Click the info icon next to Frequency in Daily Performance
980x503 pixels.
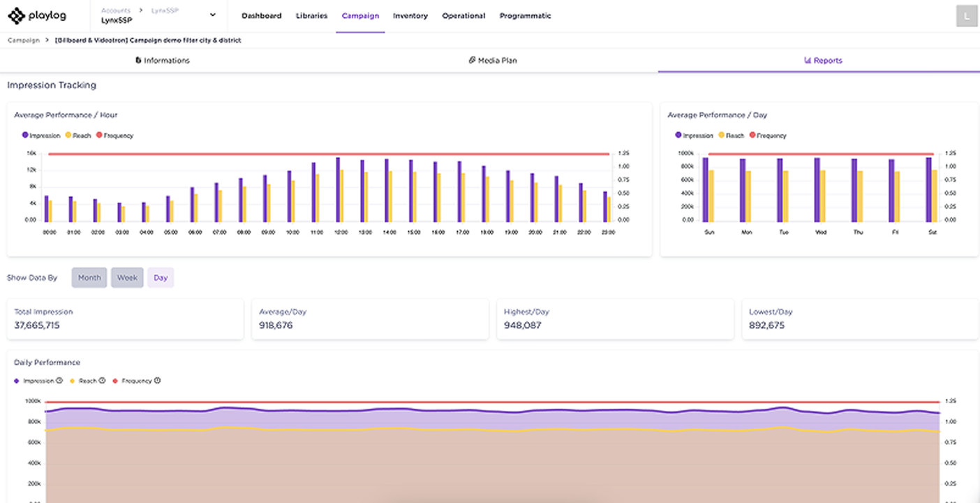(x=157, y=381)
